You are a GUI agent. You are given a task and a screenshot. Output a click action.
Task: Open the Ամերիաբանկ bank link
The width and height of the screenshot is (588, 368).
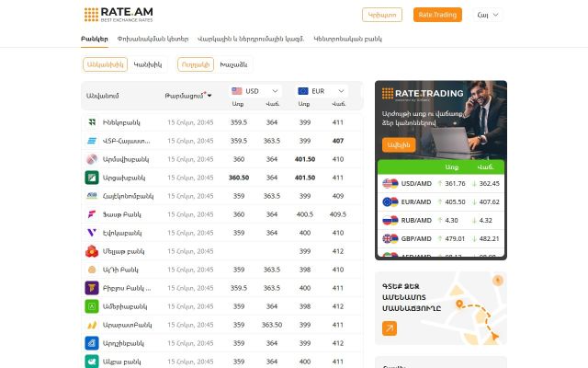pyautogui.click(x=125, y=306)
